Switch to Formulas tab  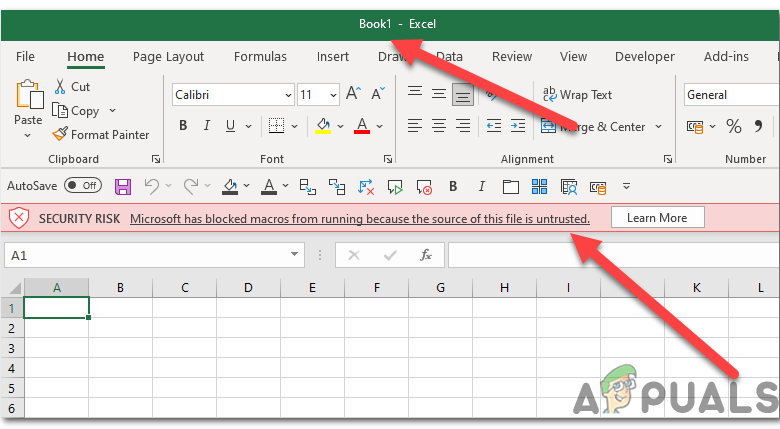pos(260,57)
